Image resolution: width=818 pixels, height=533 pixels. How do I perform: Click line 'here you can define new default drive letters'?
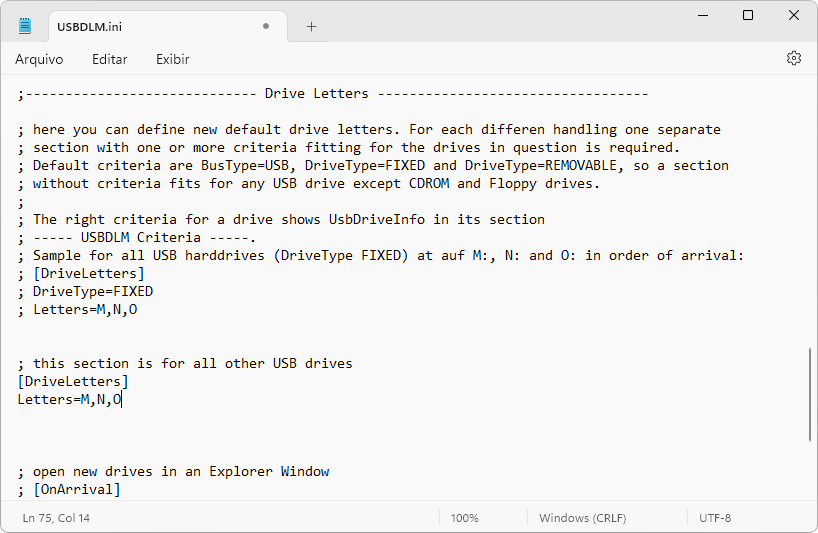coord(369,130)
